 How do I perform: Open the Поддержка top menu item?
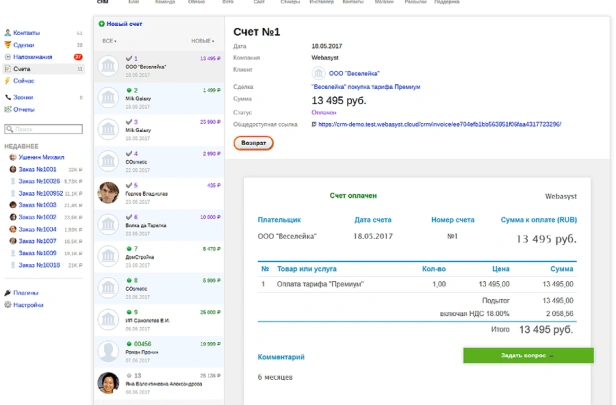coord(446,3)
